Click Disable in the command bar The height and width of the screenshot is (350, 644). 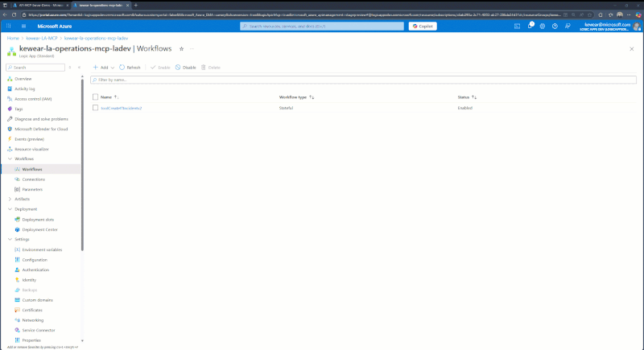pyautogui.click(x=186, y=68)
